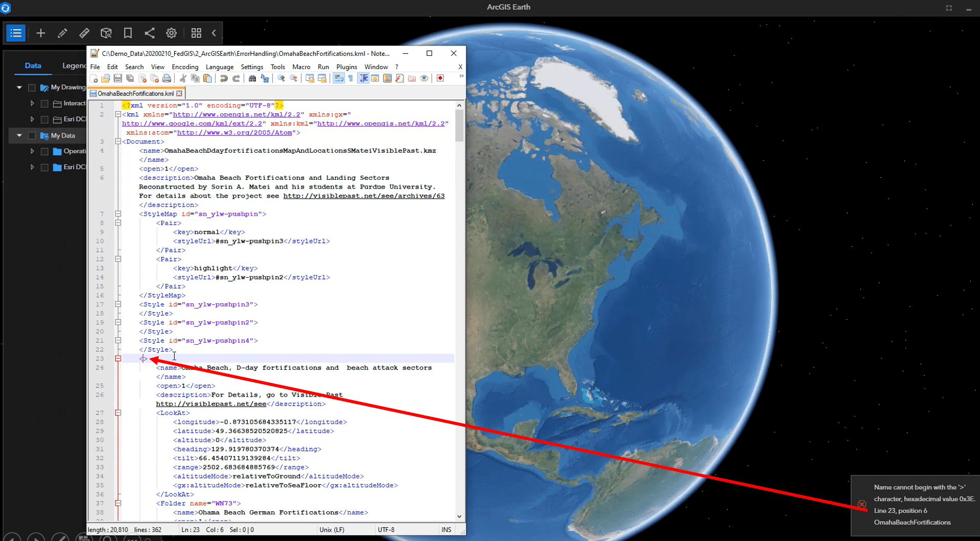Toggle the My Drawings checkbox
The image size is (980, 541).
(x=32, y=88)
